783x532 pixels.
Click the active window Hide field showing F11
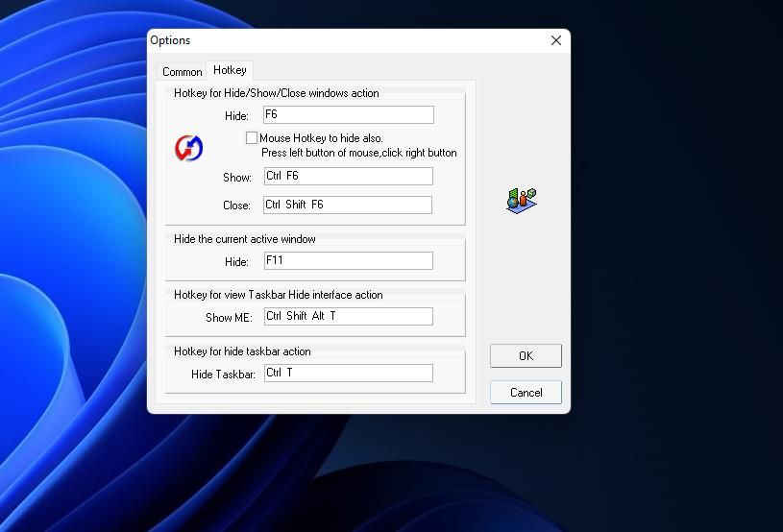pyautogui.click(x=348, y=260)
